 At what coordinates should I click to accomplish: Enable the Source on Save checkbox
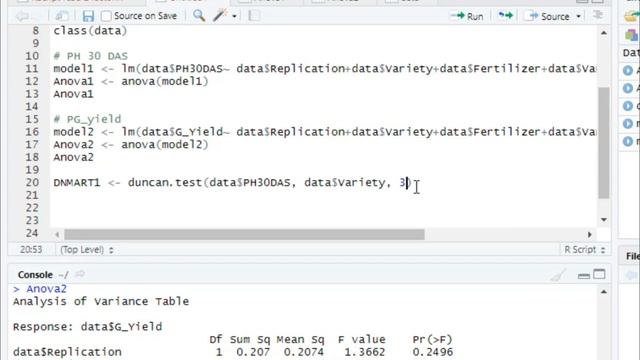click(x=106, y=16)
